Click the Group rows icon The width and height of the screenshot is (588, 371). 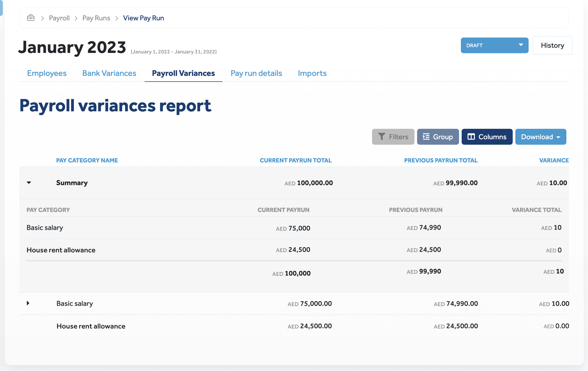[426, 137]
